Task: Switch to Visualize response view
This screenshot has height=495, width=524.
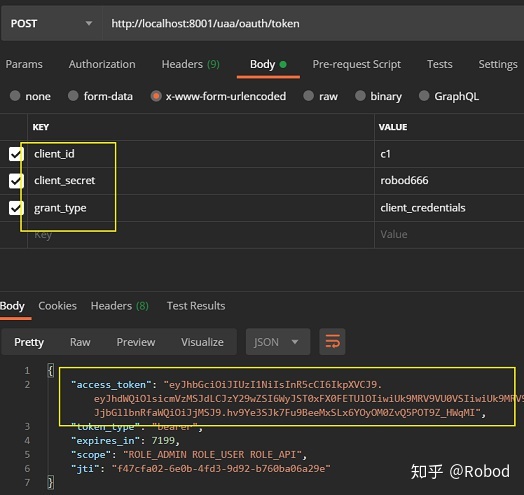Action: 202,342
